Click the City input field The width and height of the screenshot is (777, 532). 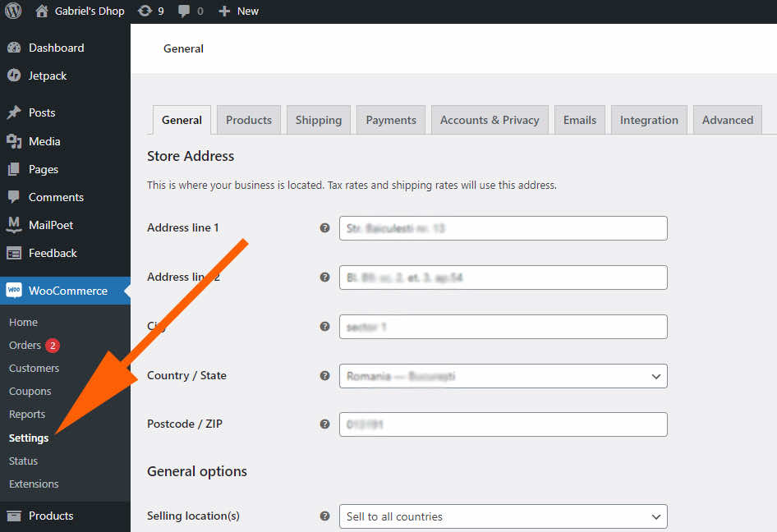(503, 327)
